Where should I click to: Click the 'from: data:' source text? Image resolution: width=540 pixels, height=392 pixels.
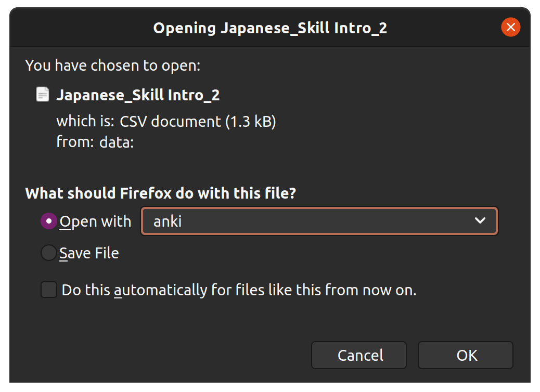tap(95, 142)
